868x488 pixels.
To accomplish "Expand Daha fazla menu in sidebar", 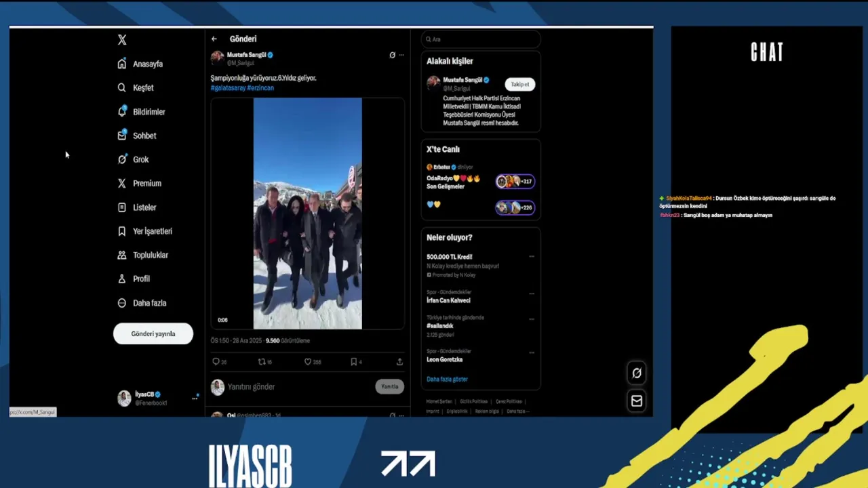I will click(142, 303).
